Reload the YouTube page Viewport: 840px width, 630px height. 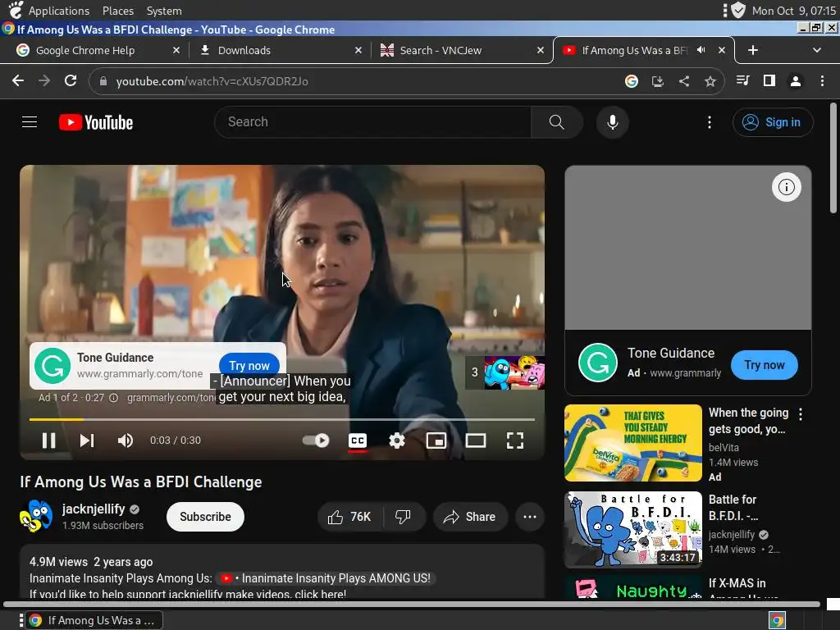point(71,81)
